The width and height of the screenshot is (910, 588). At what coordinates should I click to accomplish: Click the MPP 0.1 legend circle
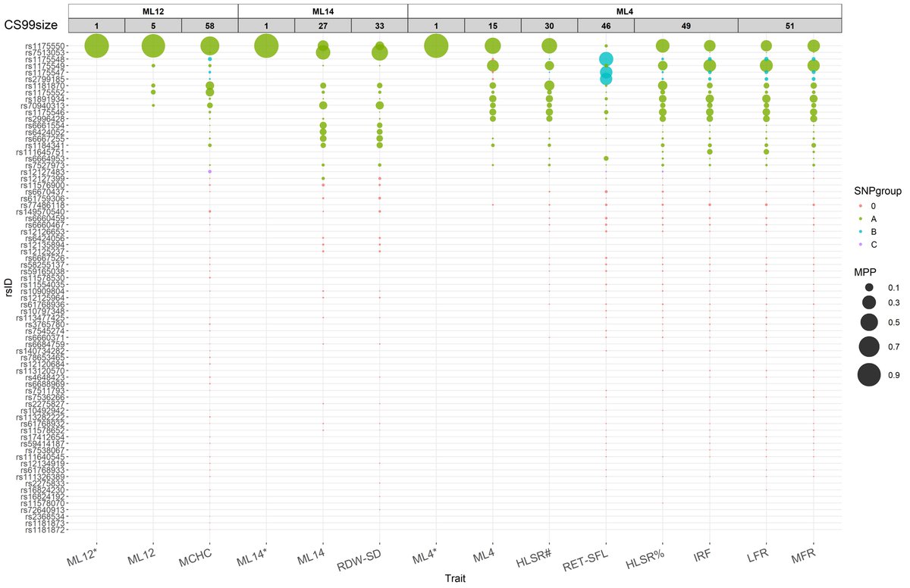[x=868, y=287]
